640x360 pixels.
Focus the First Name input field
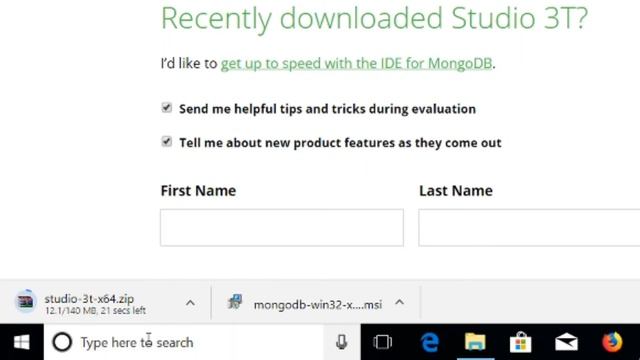[282, 227]
